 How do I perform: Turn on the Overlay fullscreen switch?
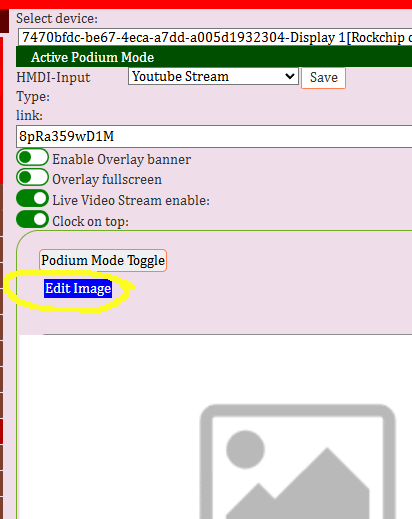[32, 177]
